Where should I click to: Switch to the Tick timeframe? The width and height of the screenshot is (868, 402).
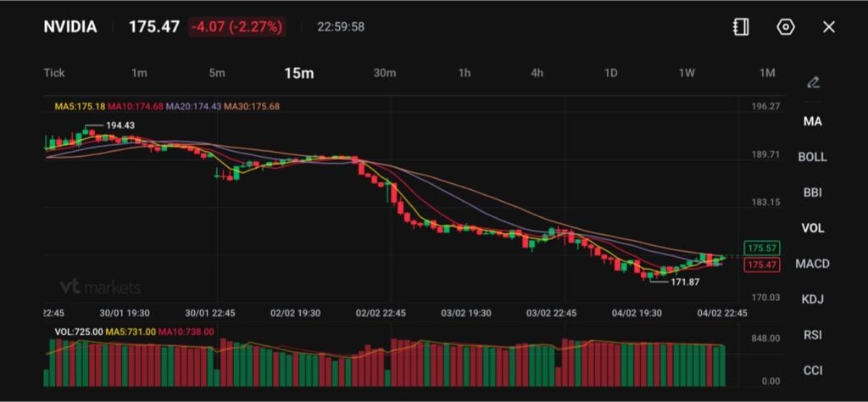click(54, 73)
